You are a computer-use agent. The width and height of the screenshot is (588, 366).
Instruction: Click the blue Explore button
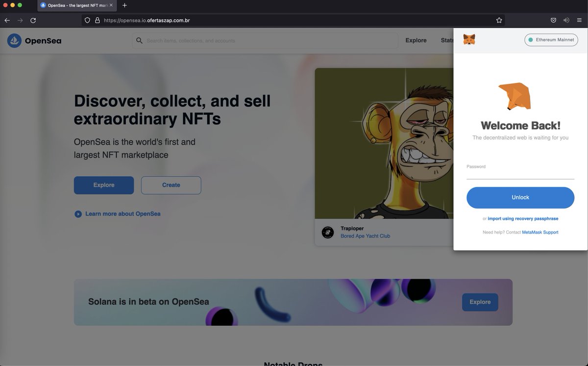pyautogui.click(x=104, y=185)
